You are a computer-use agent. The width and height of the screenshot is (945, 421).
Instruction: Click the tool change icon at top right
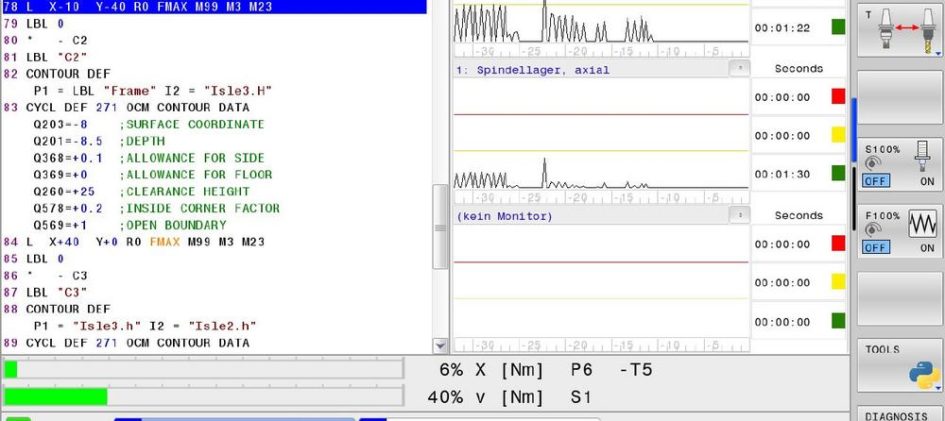pos(901,32)
